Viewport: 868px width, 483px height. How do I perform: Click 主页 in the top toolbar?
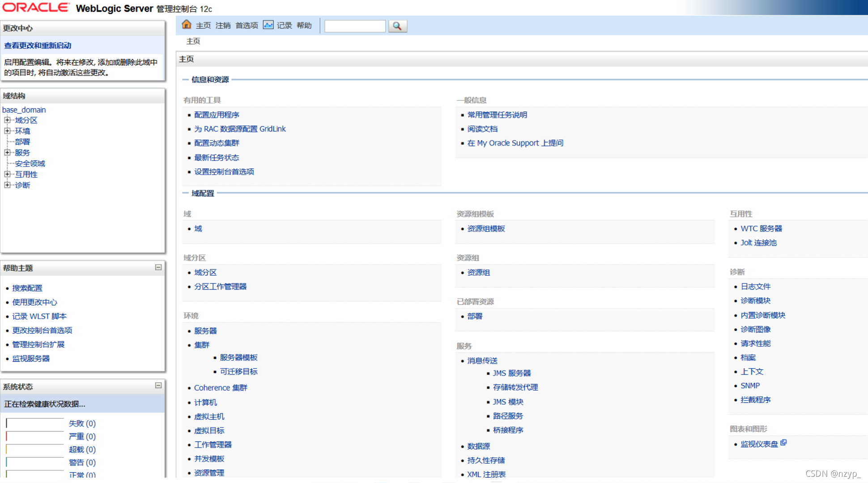tap(203, 26)
